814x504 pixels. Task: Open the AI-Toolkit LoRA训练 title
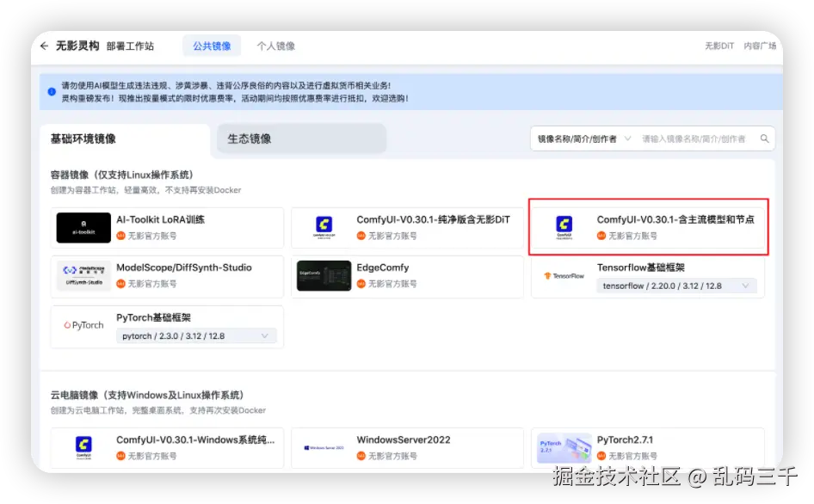coord(160,219)
